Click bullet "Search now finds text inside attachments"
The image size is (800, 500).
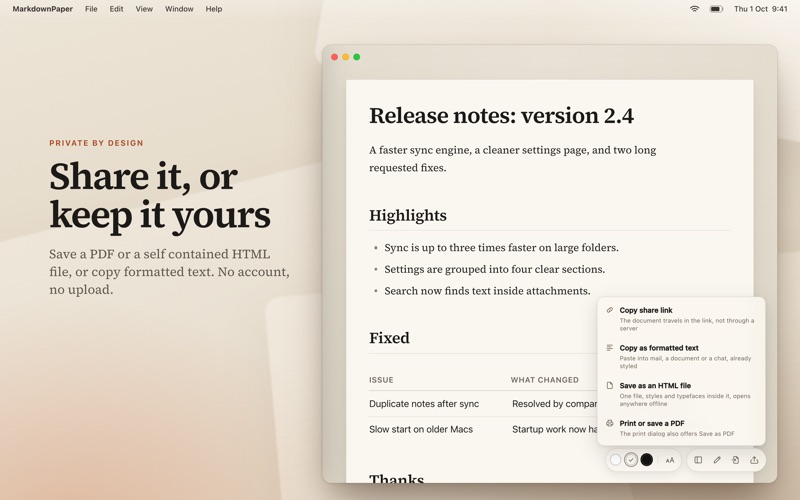click(x=487, y=291)
